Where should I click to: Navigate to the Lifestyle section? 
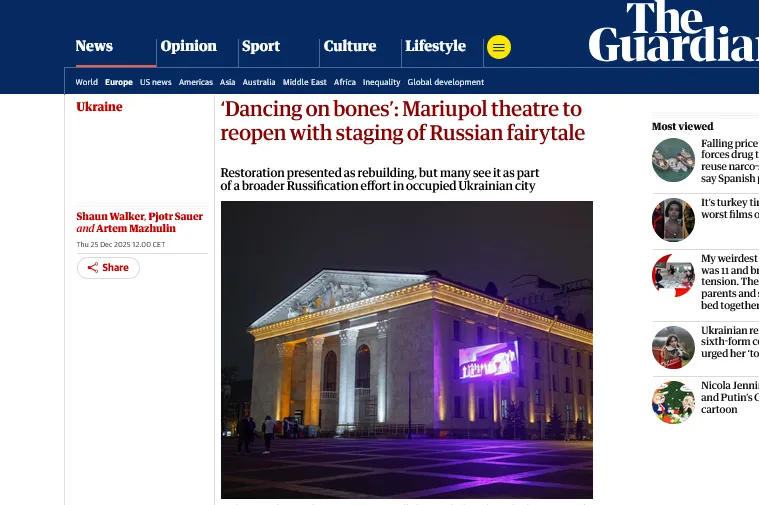point(435,46)
